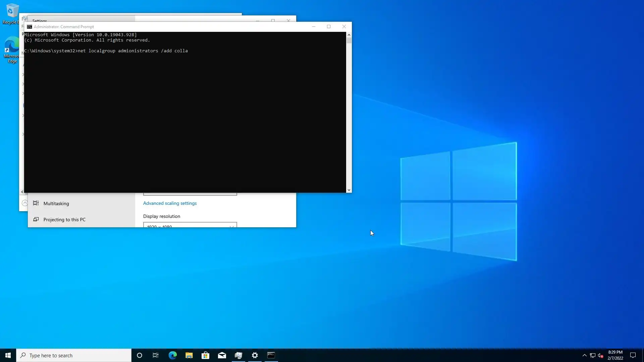644x362 pixels.
Task: Open the Command Prompt title bar system icon
Action: click(30, 27)
